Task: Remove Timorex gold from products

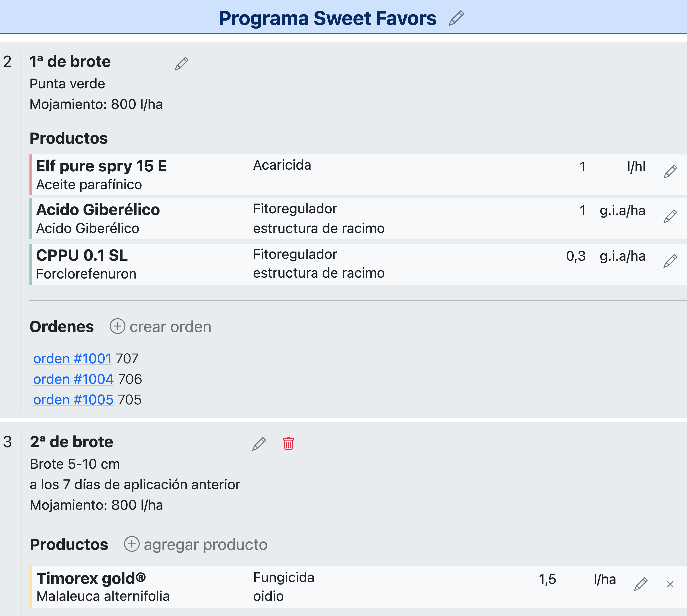Action: click(670, 584)
